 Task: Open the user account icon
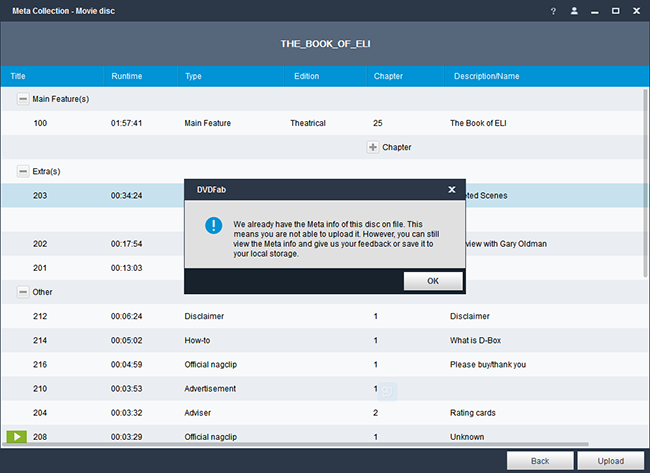tap(574, 11)
